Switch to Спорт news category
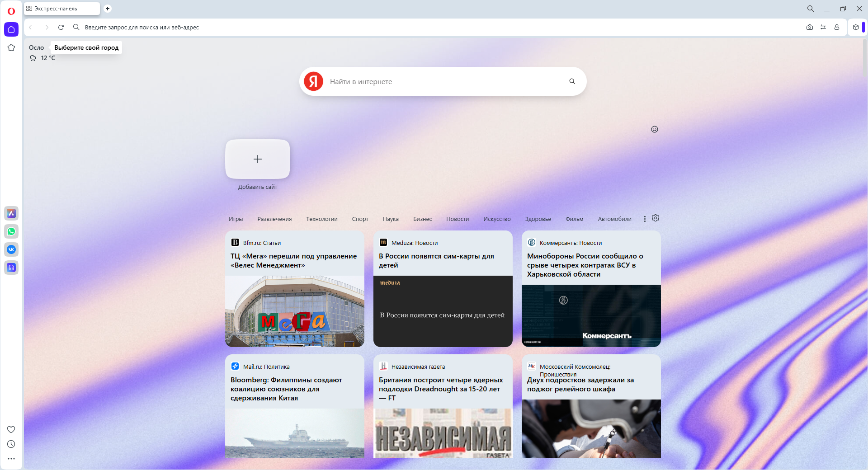 click(x=360, y=219)
